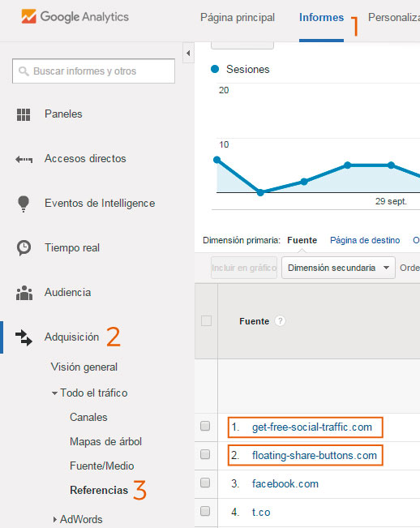Click the first data point on Sesiones chart
The width and height of the screenshot is (420, 528).
pos(217,160)
